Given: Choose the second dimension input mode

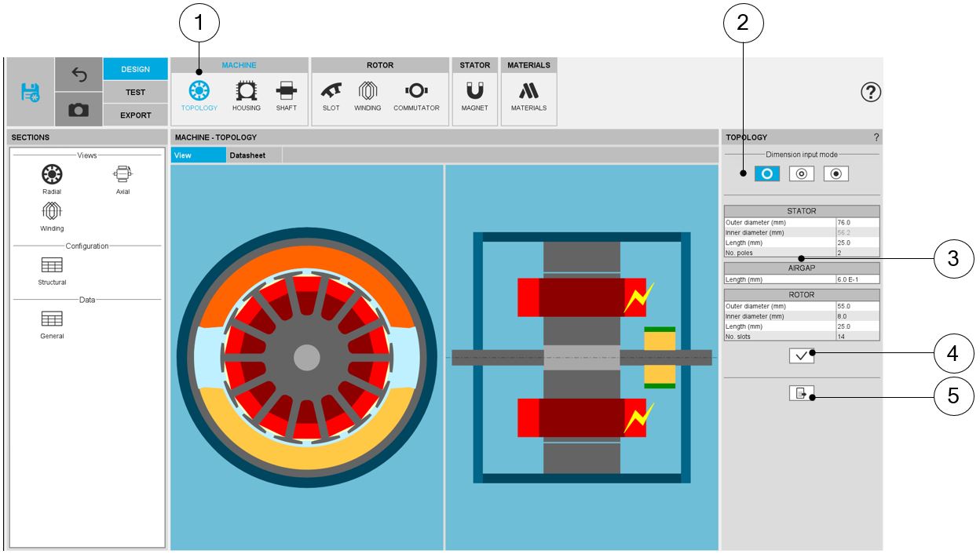Looking at the screenshot, I should coord(801,174).
